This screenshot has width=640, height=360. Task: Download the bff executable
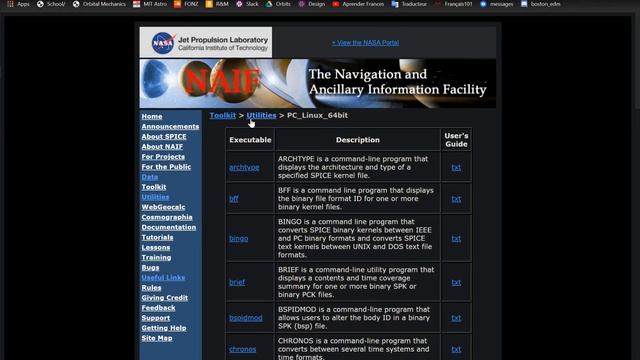click(x=234, y=199)
